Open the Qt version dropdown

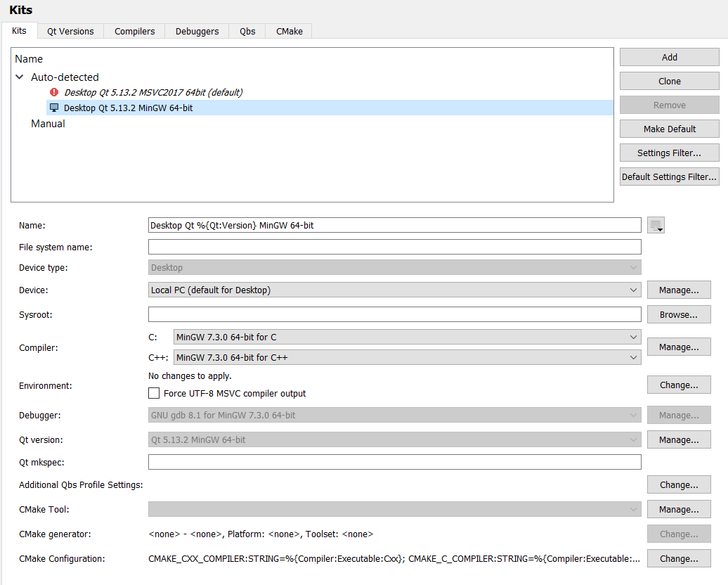395,439
